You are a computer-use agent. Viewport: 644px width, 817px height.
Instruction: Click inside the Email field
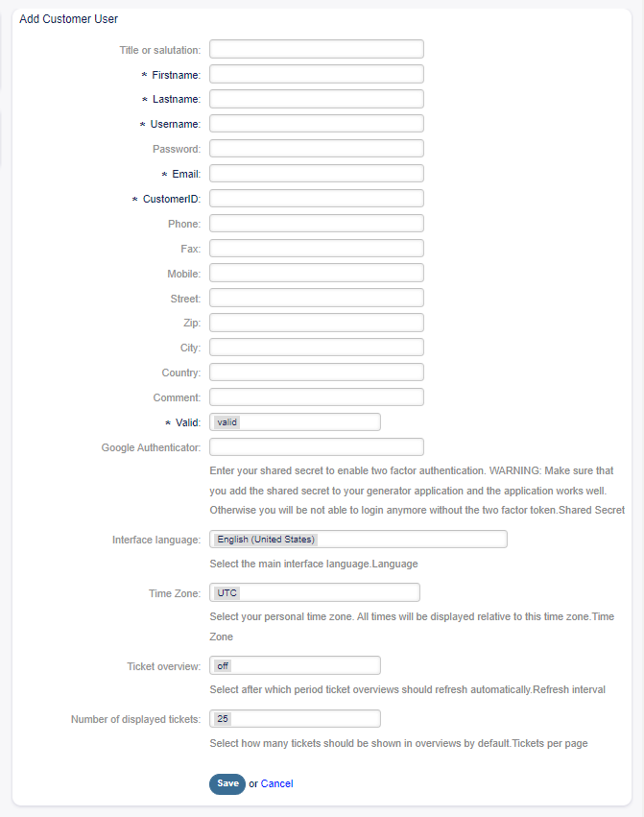(316, 173)
